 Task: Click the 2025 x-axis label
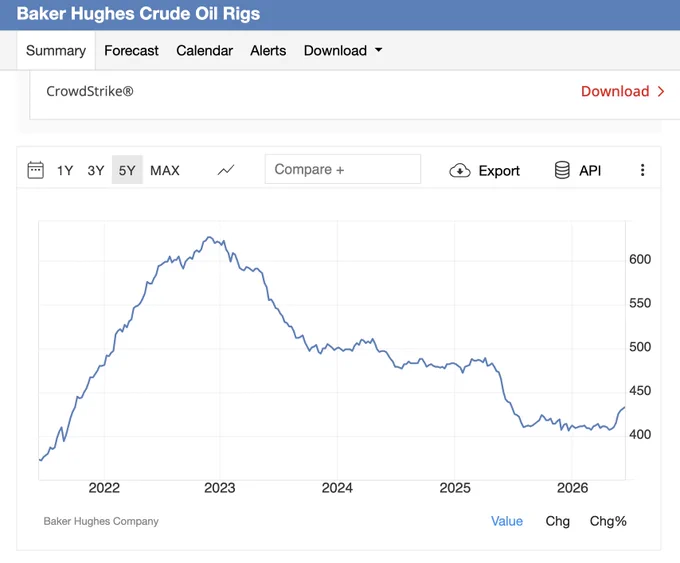[x=455, y=488]
